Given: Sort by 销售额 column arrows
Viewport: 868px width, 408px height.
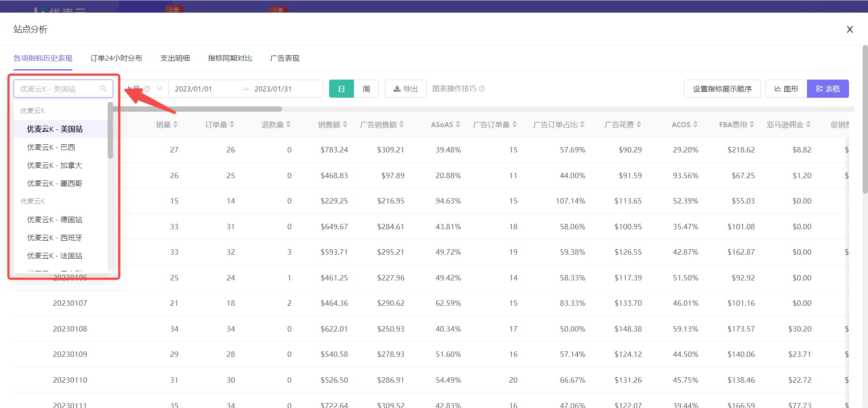Looking at the screenshot, I should (x=345, y=124).
